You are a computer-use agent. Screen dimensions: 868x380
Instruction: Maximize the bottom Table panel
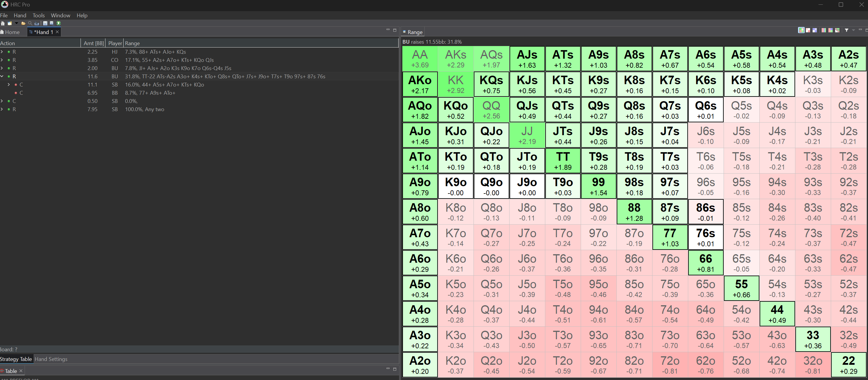[x=395, y=369]
